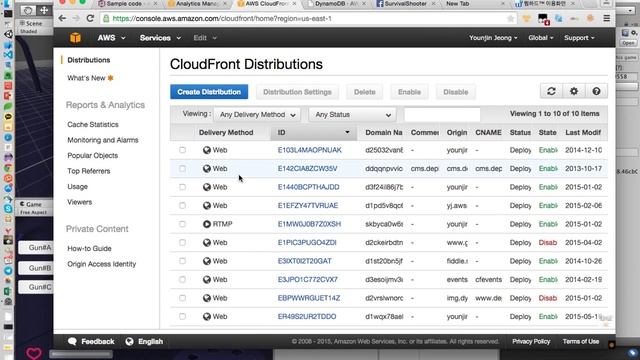Open the Younjin Jeong account menu
640x360 pixels.
(x=493, y=38)
